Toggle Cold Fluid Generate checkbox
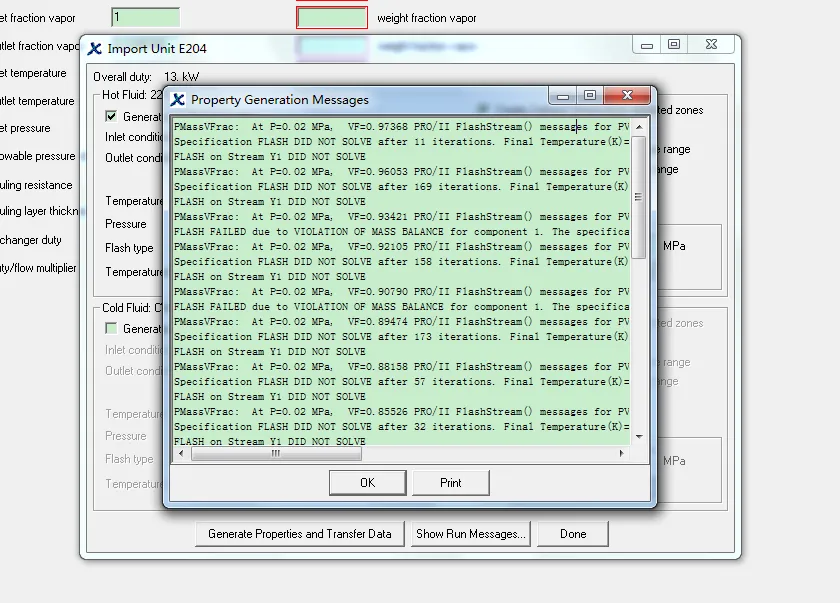This screenshot has width=840, height=603. (111, 328)
